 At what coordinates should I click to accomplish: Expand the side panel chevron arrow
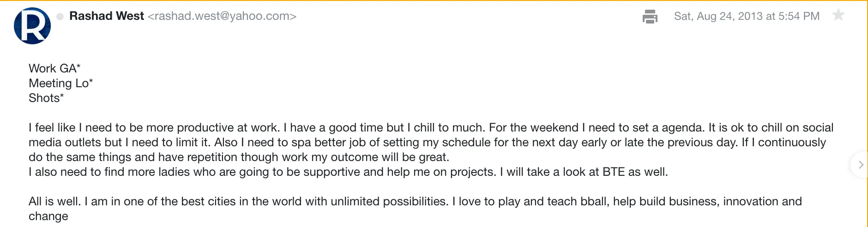click(x=861, y=165)
